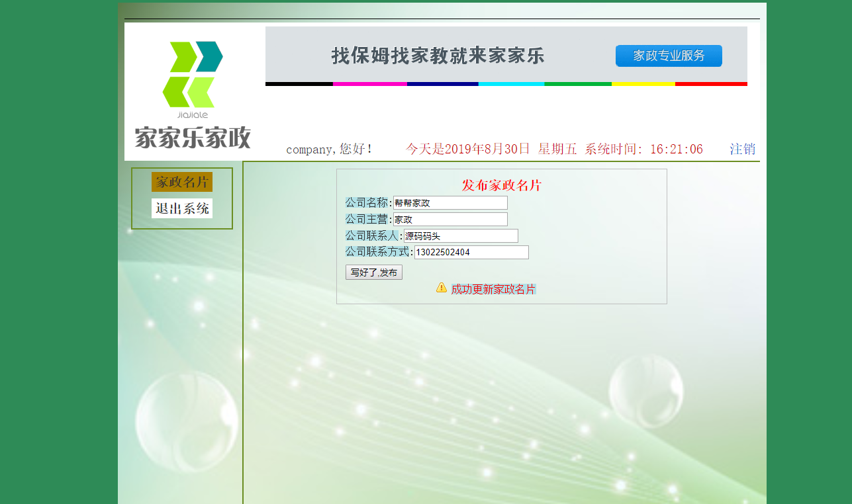Select the 退出系统 sidebar item

pyautogui.click(x=182, y=208)
